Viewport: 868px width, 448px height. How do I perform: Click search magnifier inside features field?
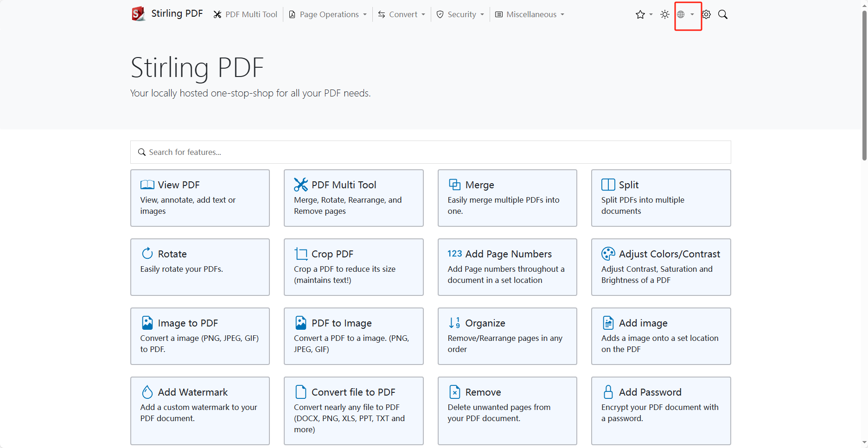141,152
